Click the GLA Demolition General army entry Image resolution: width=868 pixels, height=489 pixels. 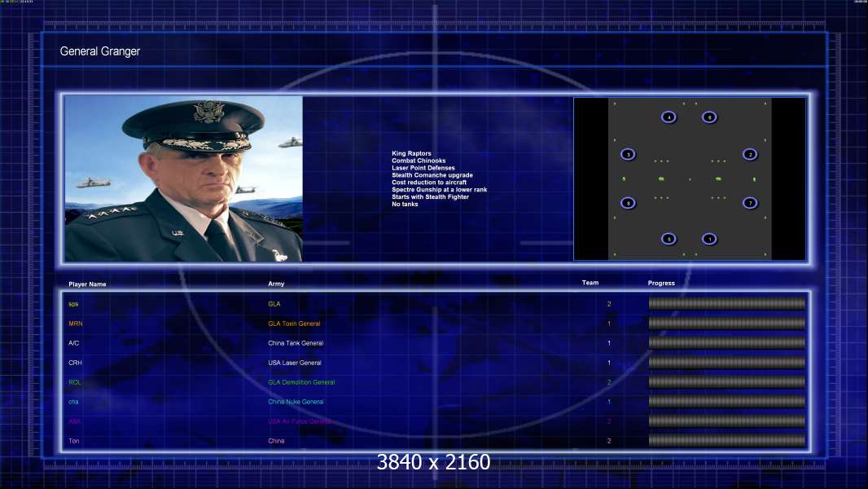tap(301, 382)
